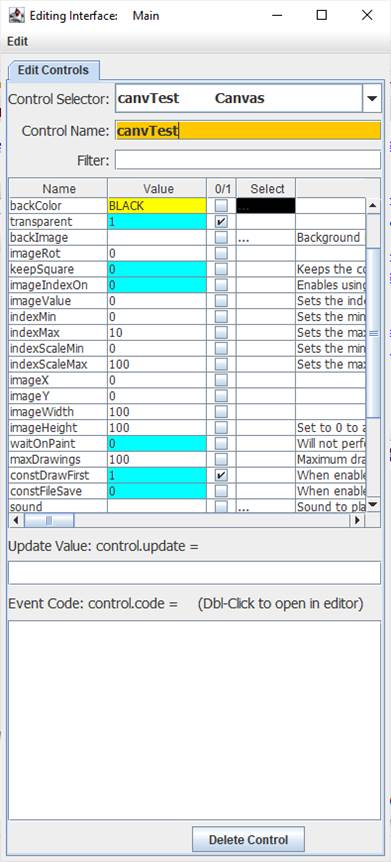Image resolution: width=391 pixels, height=862 pixels.
Task: Pick the black backColor swatch
Action: click(x=266, y=206)
